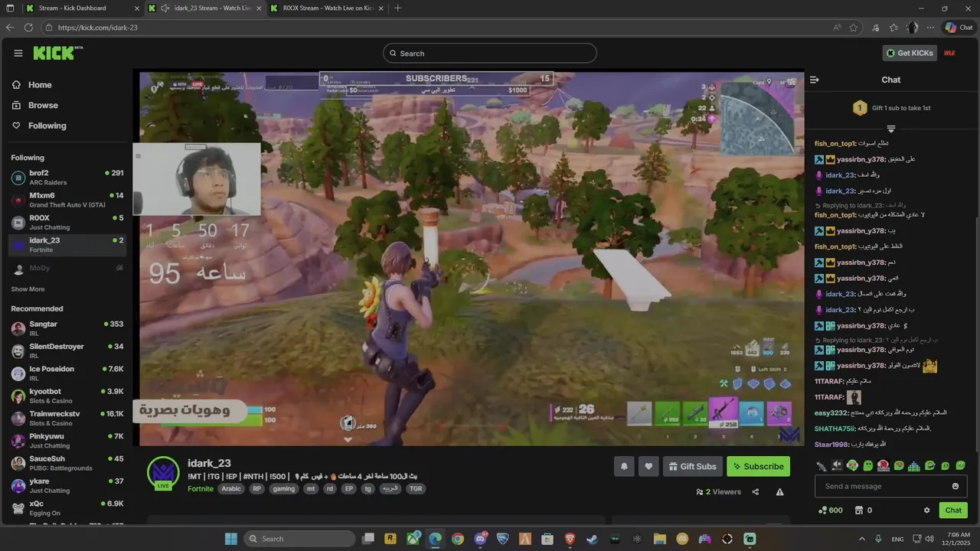Expand the leaderboard dropdown chevron under gift banner

click(891, 129)
